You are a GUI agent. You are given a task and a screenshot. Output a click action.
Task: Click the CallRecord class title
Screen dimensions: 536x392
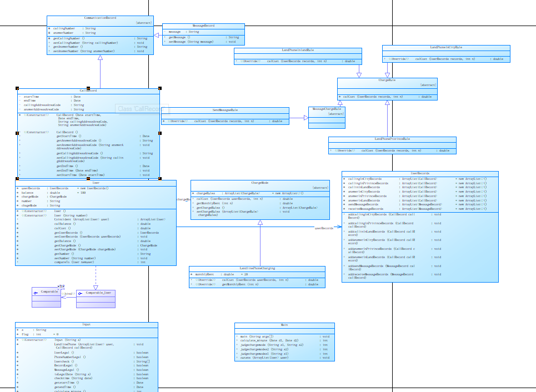coord(88,91)
